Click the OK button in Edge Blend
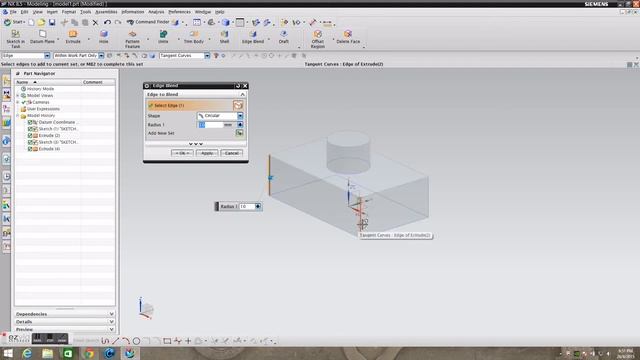The width and height of the screenshot is (640, 360). click(182, 153)
